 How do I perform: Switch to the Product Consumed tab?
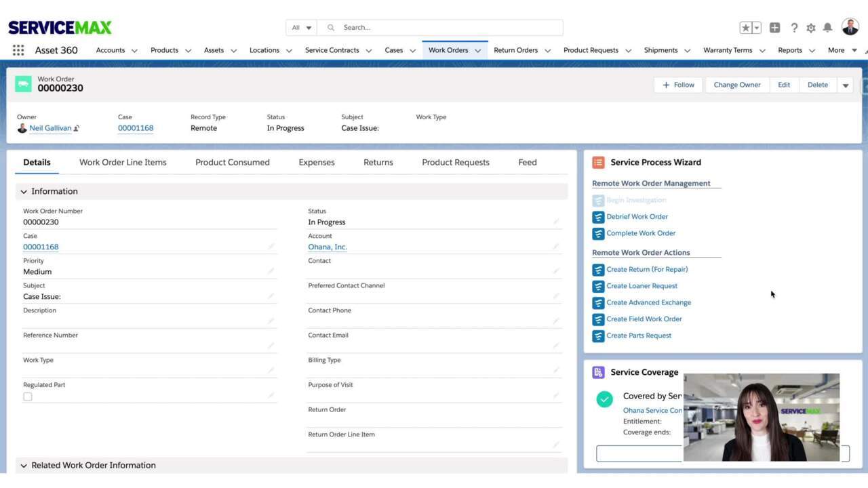pyautogui.click(x=233, y=163)
